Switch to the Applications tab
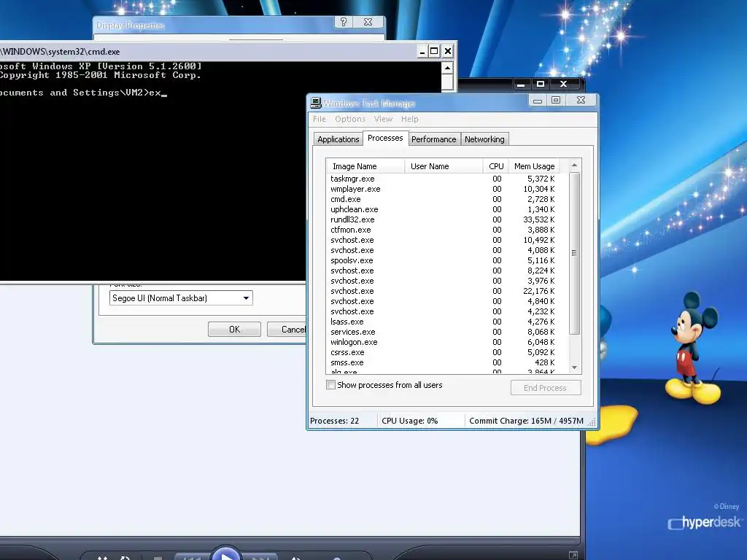This screenshot has height=560, width=747. pos(338,139)
